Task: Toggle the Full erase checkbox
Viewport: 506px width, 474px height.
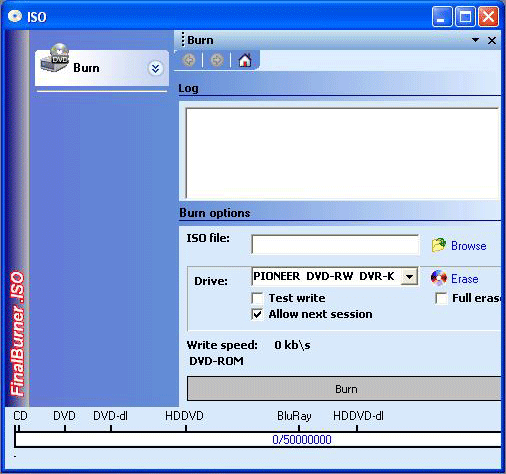Action: click(x=441, y=298)
